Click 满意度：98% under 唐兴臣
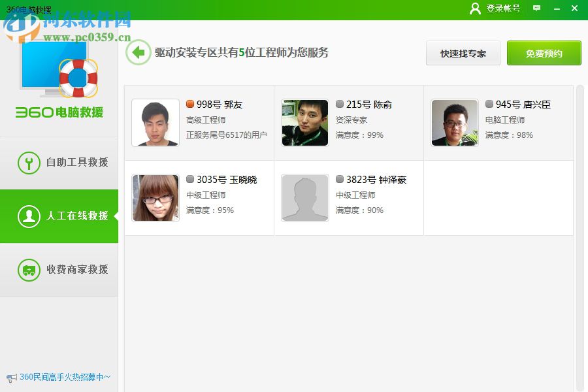The height and width of the screenshot is (392, 588). 509,135
